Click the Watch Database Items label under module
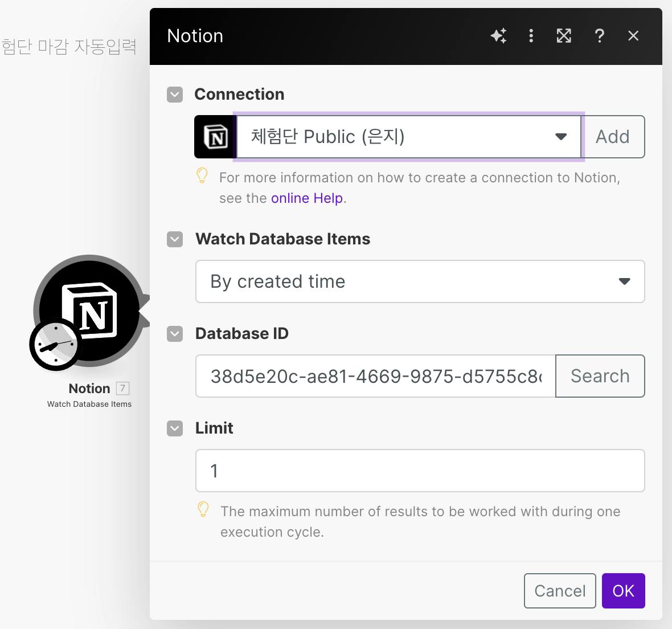Viewport: 672px width, 629px height. click(89, 404)
